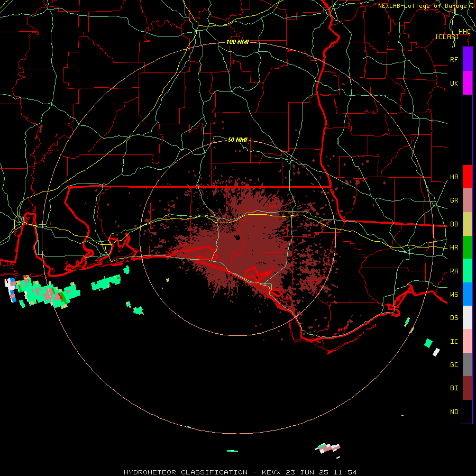
Task: Click the WS blue legend swatch
Action: click(467, 294)
